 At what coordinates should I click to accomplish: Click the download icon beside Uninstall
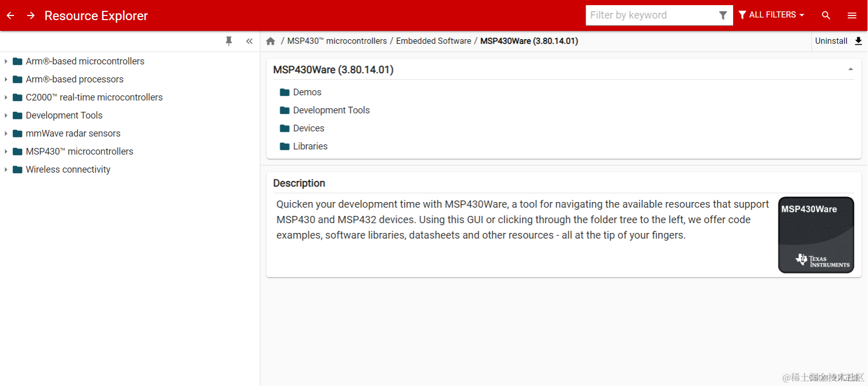tap(858, 41)
